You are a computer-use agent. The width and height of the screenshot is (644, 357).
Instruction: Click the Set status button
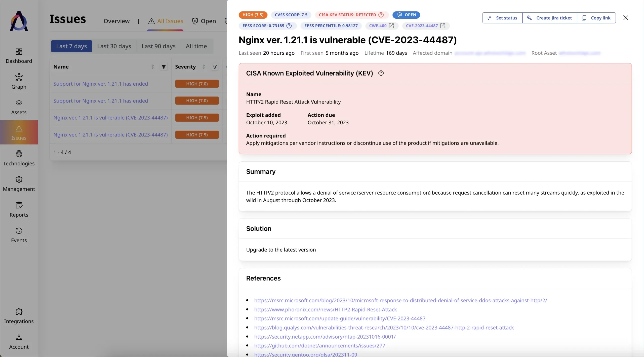click(x=502, y=18)
